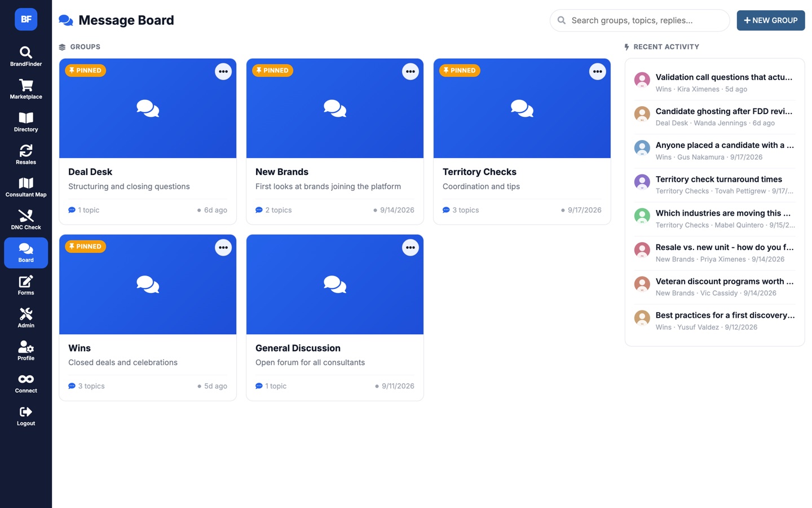Select the Board sidebar item
The height and width of the screenshot is (508, 812).
coord(26,253)
